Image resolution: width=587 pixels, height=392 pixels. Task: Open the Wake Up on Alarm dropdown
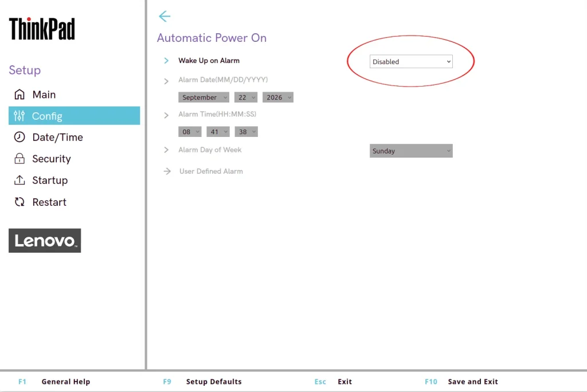pos(411,61)
